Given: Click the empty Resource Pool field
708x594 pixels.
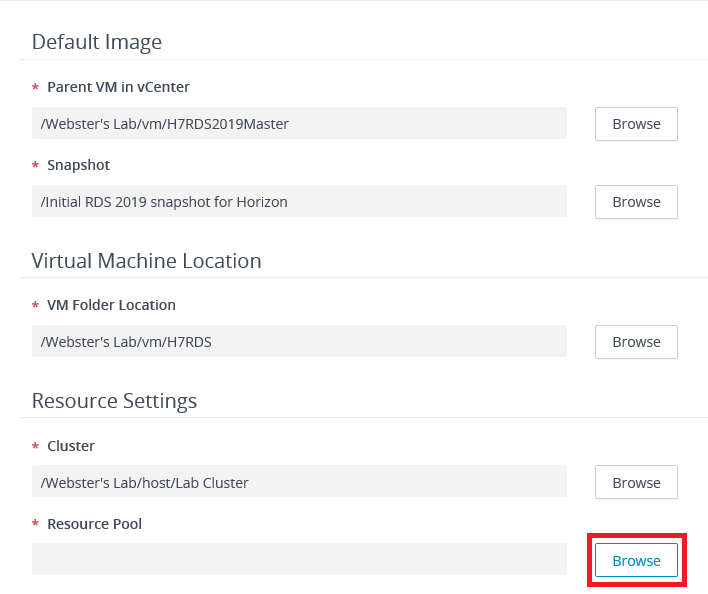Looking at the screenshot, I should tap(299, 559).
